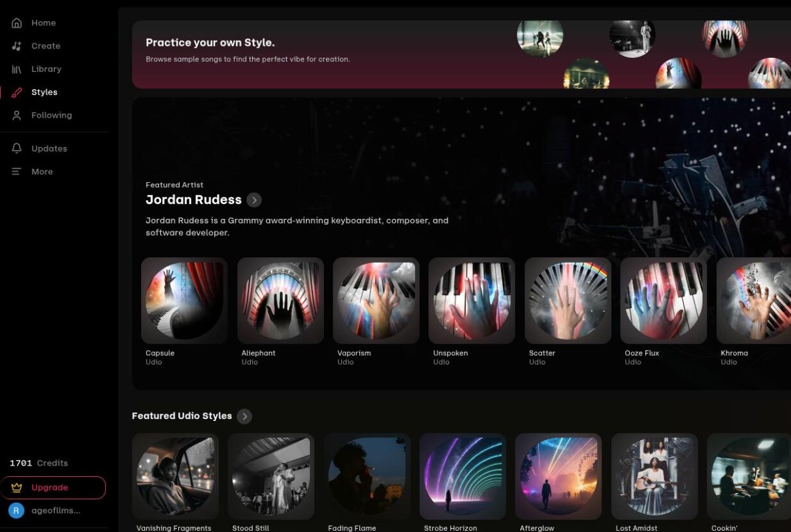Select the Afterglow featured style
791x532 pixels.
[x=558, y=476]
